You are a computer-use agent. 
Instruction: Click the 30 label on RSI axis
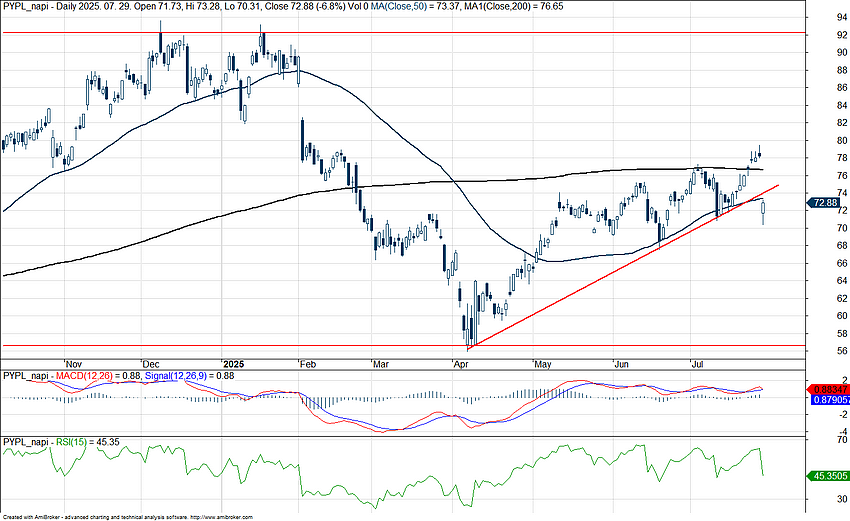(842, 499)
